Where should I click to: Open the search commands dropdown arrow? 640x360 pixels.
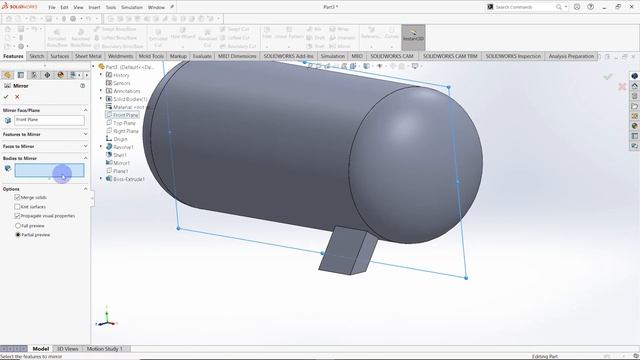(566, 7)
